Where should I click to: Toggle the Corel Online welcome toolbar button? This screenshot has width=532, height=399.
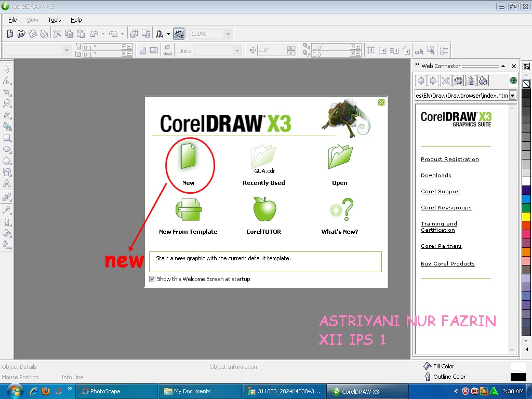pyautogui.click(x=179, y=34)
